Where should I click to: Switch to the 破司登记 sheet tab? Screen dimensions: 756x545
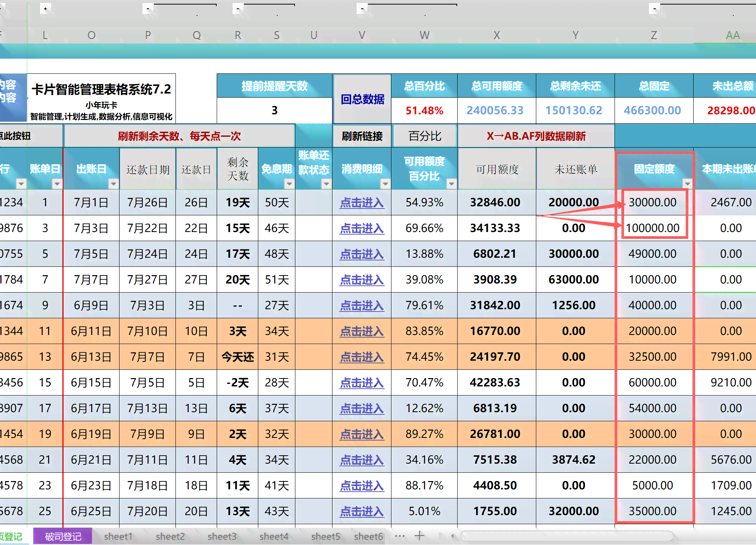tap(63, 536)
